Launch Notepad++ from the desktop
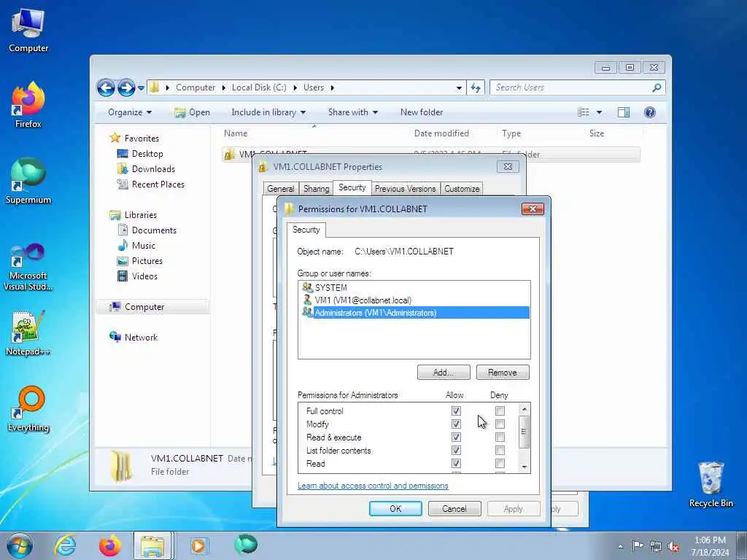The width and height of the screenshot is (747, 560). [x=28, y=333]
